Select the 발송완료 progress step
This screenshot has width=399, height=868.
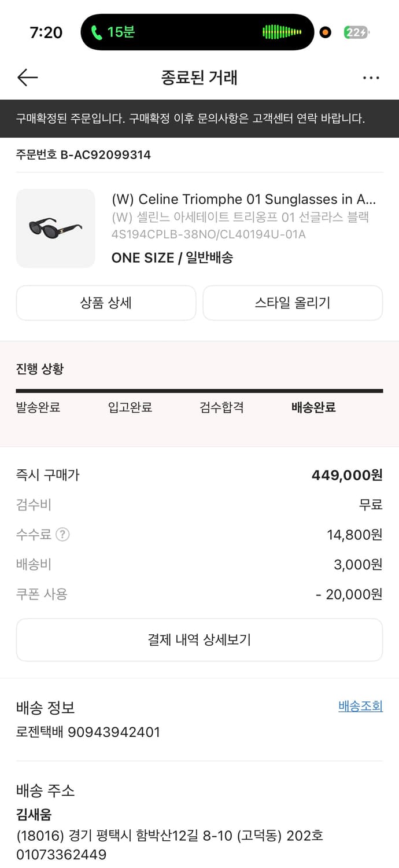[38, 407]
